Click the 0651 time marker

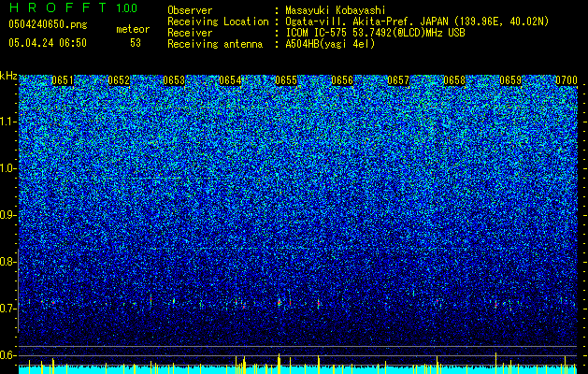coord(63,80)
